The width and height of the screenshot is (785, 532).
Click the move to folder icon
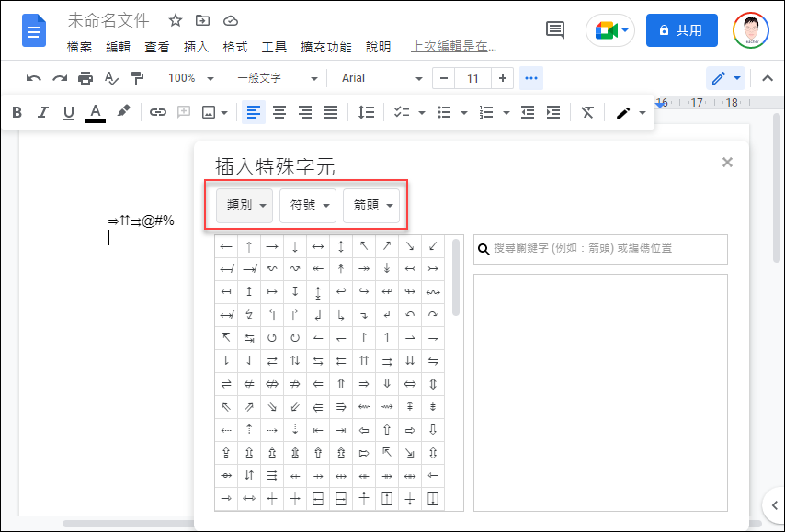pos(202,20)
